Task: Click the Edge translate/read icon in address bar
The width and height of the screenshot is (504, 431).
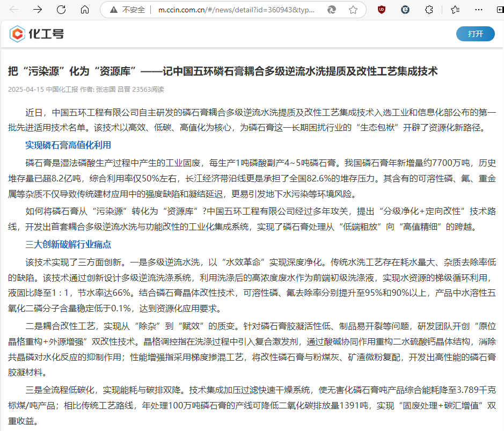Action: (332, 10)
